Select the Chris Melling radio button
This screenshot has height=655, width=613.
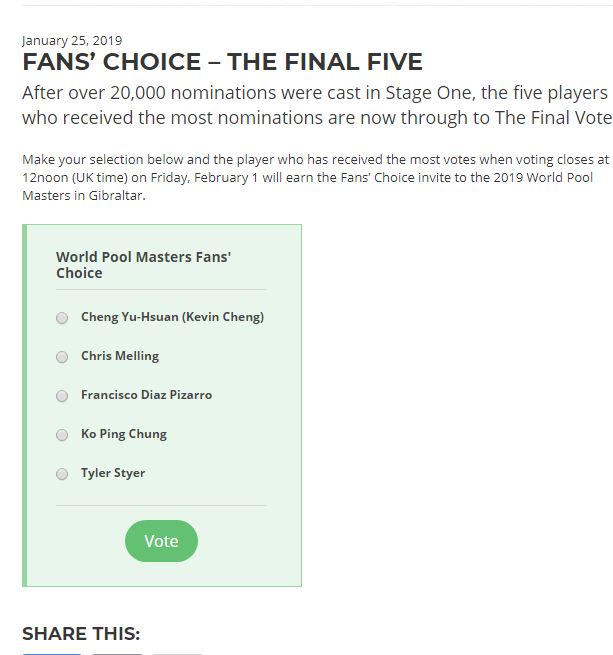[x=62, y=357]
